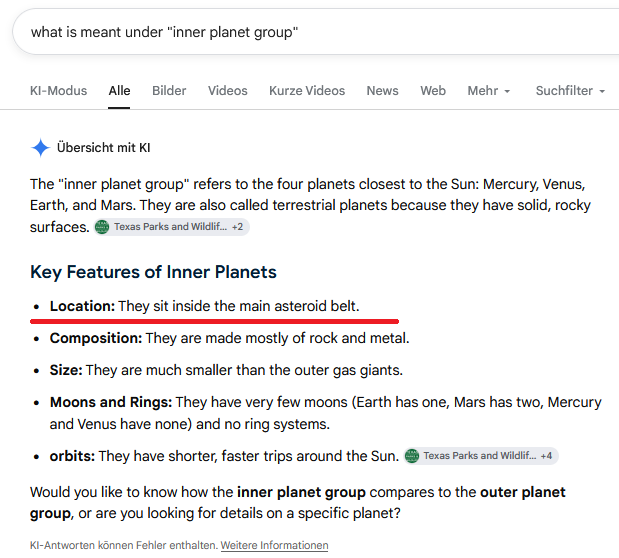619x558 pixels.
Task: Open the Kurze Videos tab
Action: point(307,91)
